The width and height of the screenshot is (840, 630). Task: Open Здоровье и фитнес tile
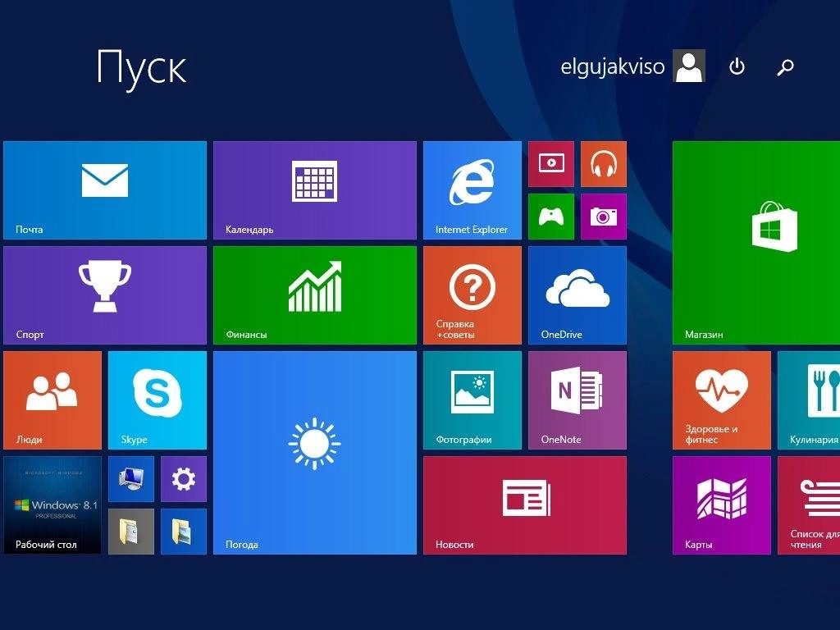722,400
